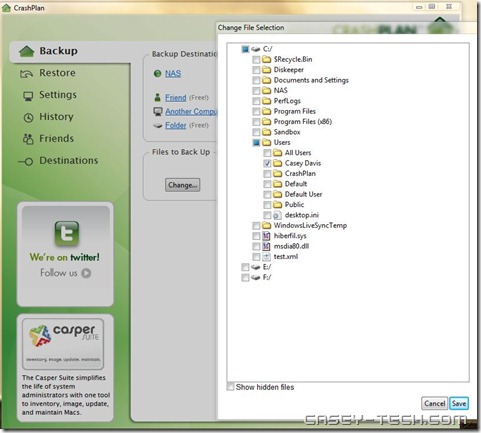Check the E:/ drive checkbox

click(245, 267)
